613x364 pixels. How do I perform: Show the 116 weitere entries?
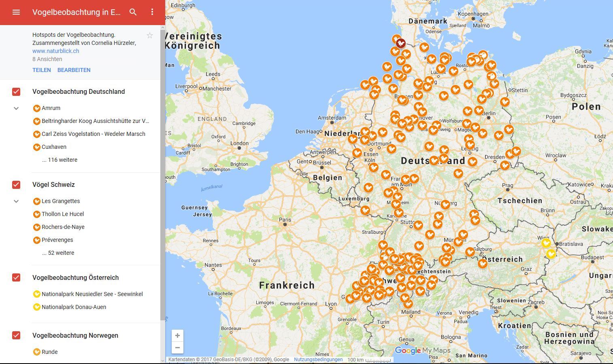click(60, 160)
